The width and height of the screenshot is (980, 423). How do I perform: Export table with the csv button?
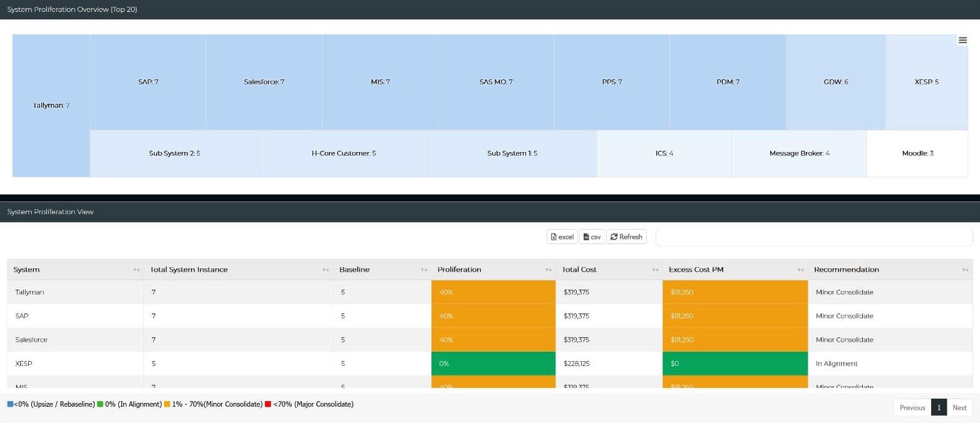click(x=592, y=237)
